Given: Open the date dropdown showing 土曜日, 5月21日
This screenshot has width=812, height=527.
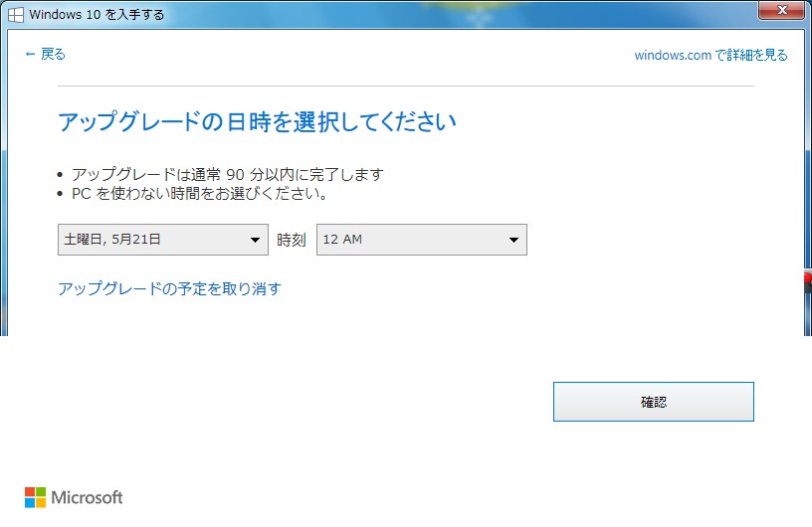Looking at the screenshot, I should point(163,240).
